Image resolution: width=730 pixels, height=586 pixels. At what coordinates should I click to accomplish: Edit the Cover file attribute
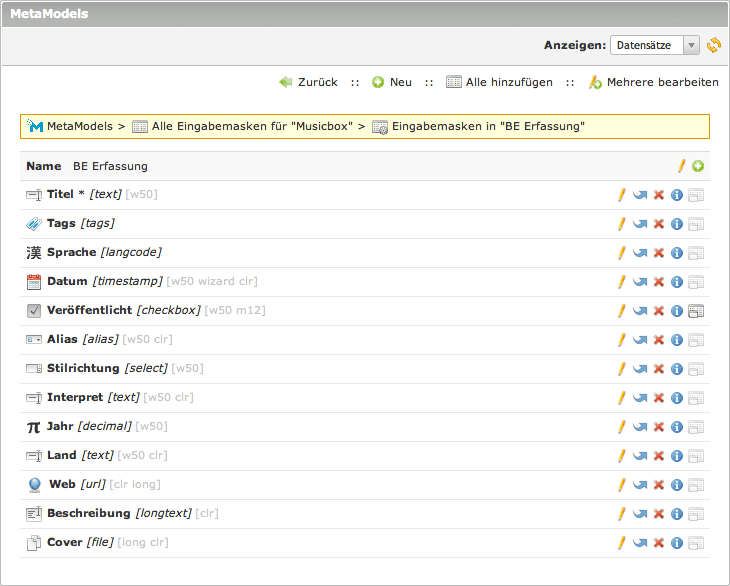coord(622,543)
